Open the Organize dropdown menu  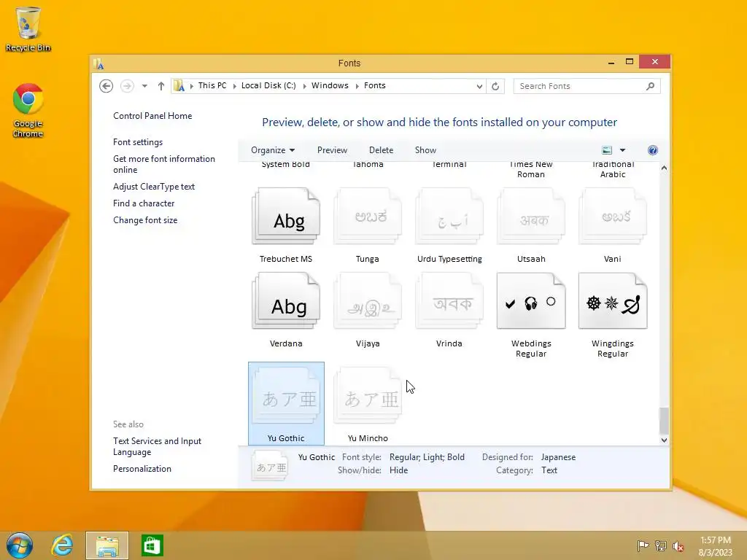273,150
